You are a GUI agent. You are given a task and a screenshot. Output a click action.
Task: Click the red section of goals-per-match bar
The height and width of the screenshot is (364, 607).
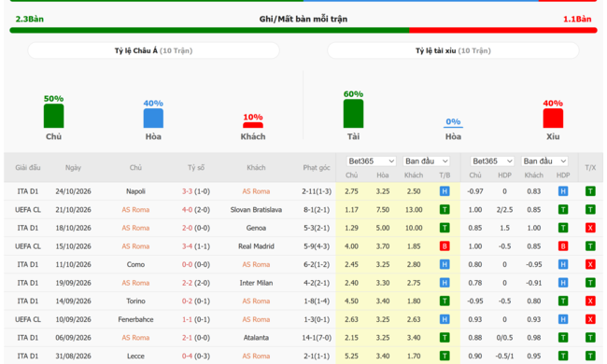503,30
